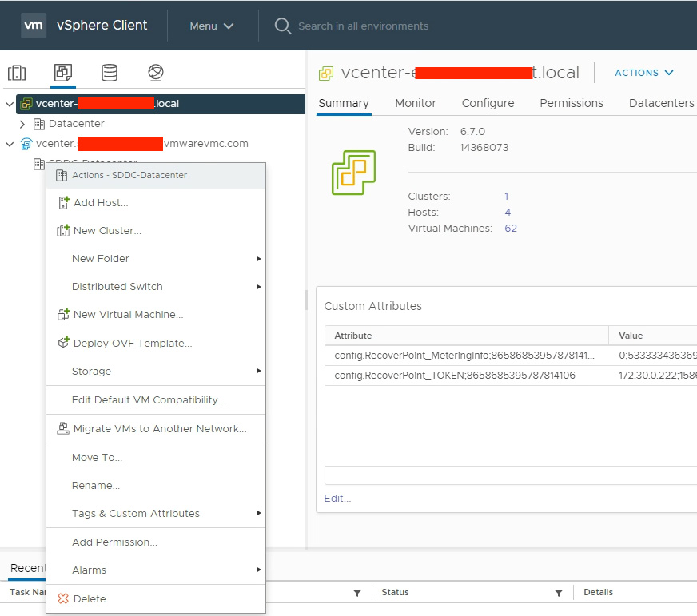Click the global search magnifier icon
697x616 pixels.
coord(283,26)
